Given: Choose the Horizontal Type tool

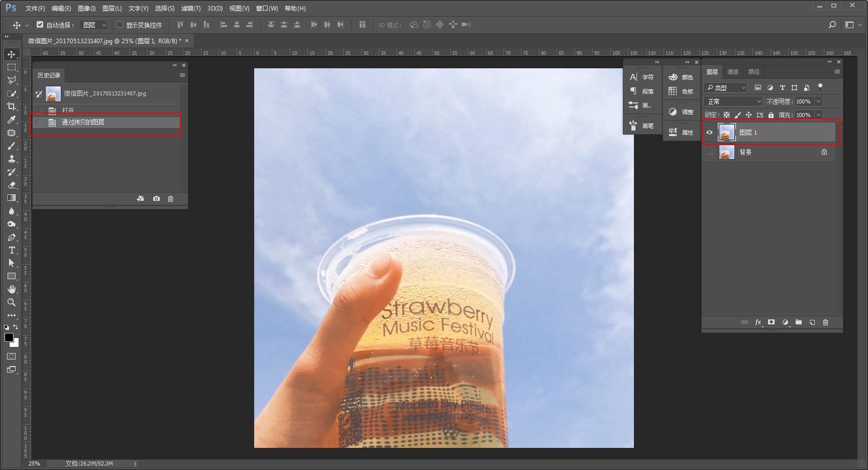Looking at the screenshot, I should coord(12,250).
